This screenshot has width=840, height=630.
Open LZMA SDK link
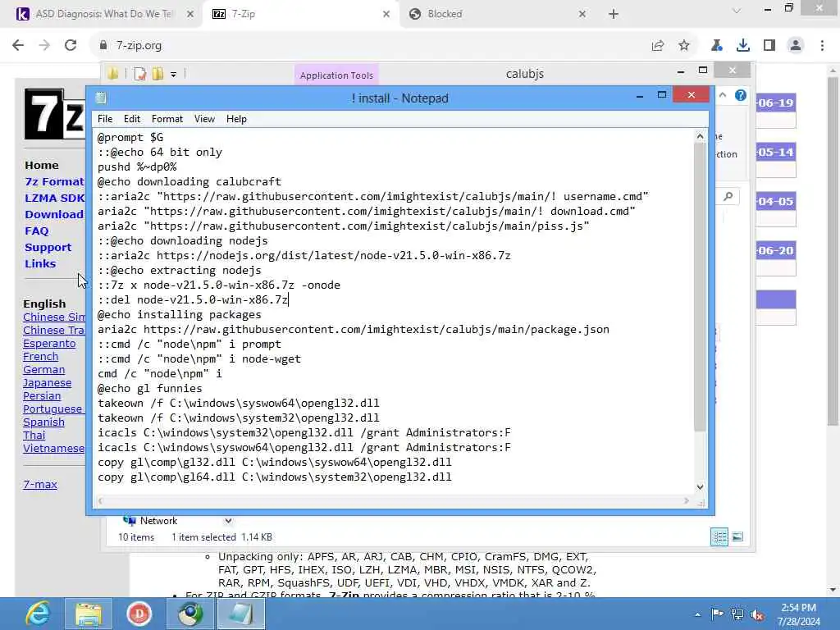55,199
